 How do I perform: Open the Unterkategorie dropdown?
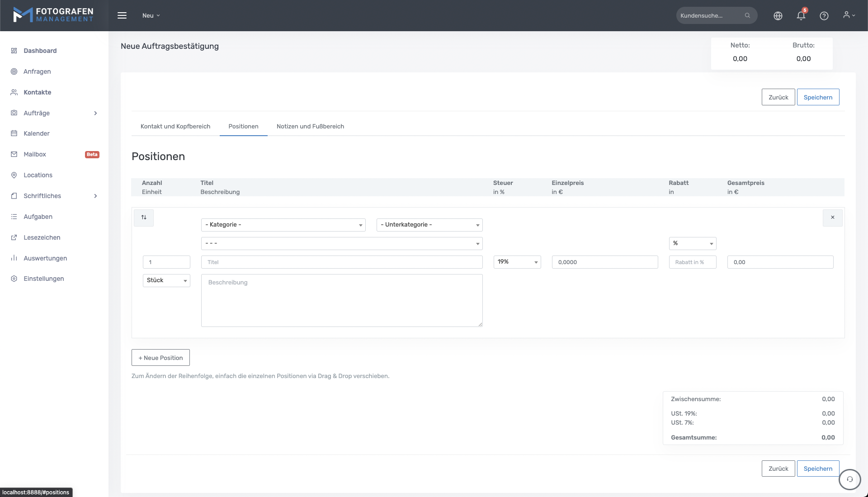tap(429, 225)
